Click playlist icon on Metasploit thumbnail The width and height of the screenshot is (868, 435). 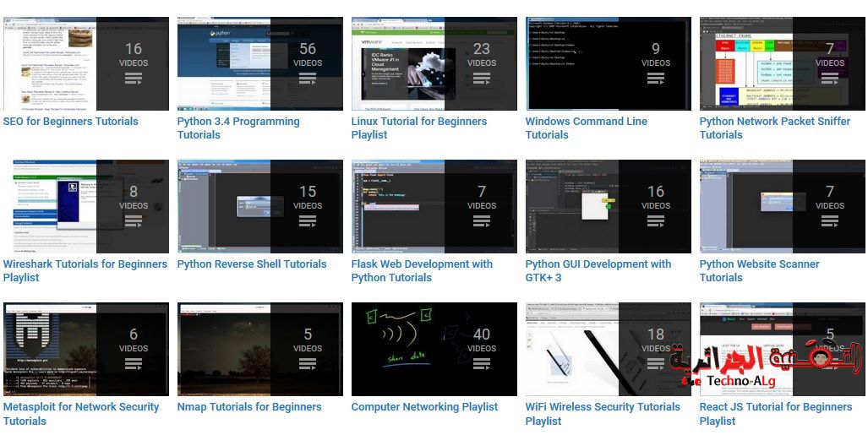tap(133, 364)
